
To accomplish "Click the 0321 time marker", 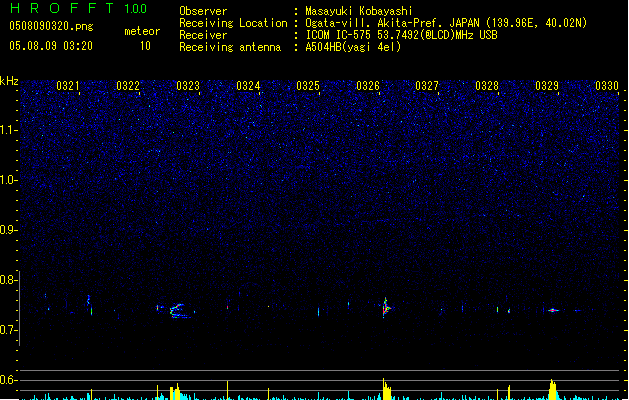I will [x=68, y=86].
